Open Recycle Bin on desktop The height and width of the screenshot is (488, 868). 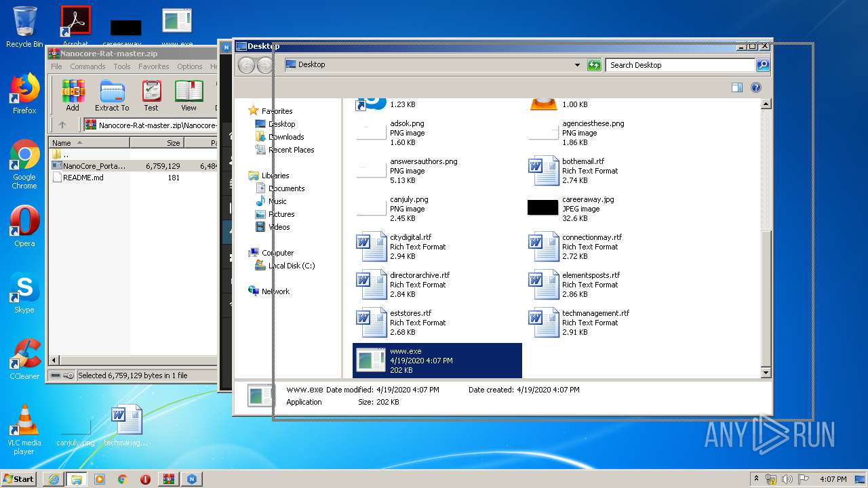tap(24, 27)
